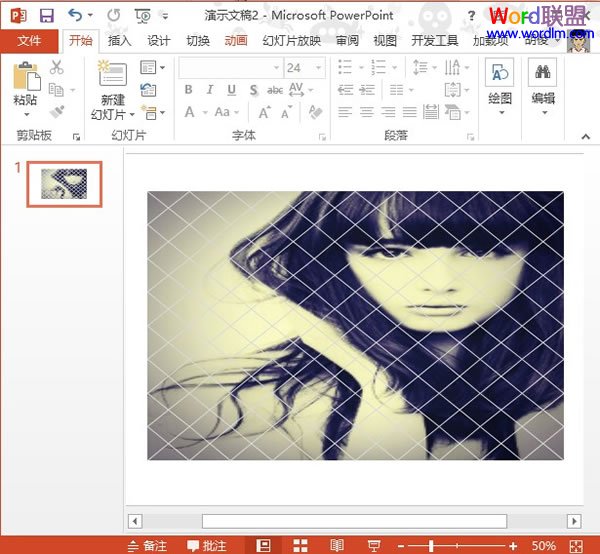This screenshot has height=554, width=600.
Task: Toggle Bold formatting
Action: [188, 90]
